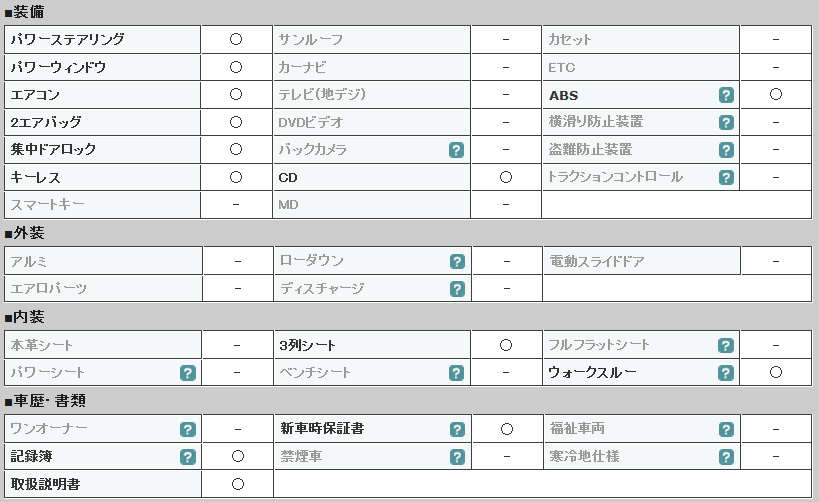This screenshot has height=502, width=819.
Task: Click the ベンチシート help icon
Action: [x=456, y=373]
